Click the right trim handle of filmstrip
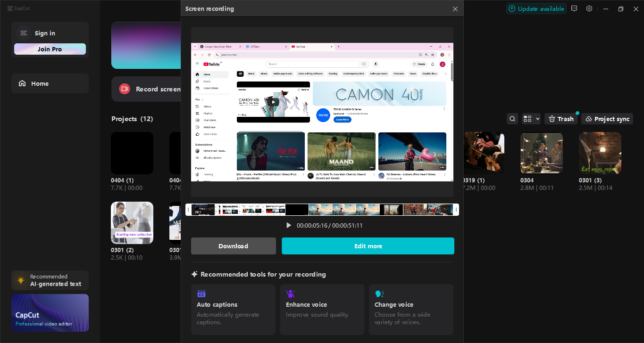Screen dimensions: 644x343 (456, 210)
